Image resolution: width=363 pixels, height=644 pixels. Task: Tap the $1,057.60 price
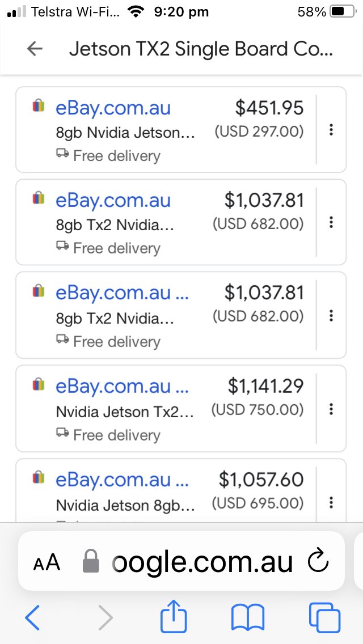(x=261, y=480)
